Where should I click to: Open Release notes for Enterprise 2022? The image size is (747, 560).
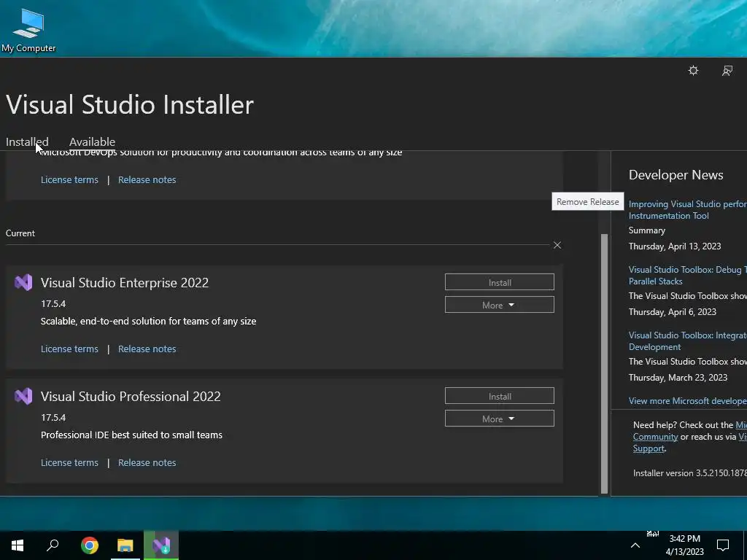click(x=147, y=349)
